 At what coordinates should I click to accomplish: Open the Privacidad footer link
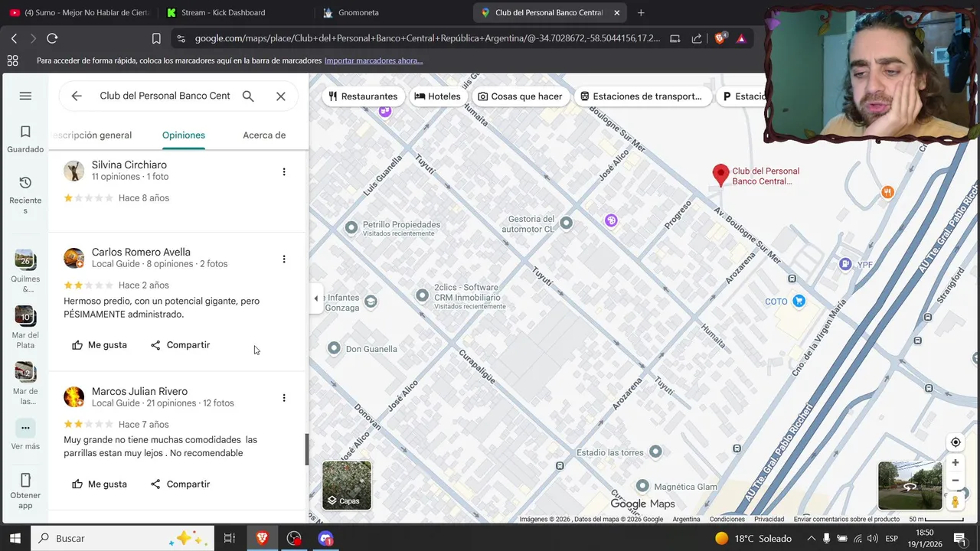[x=769, y=519]
